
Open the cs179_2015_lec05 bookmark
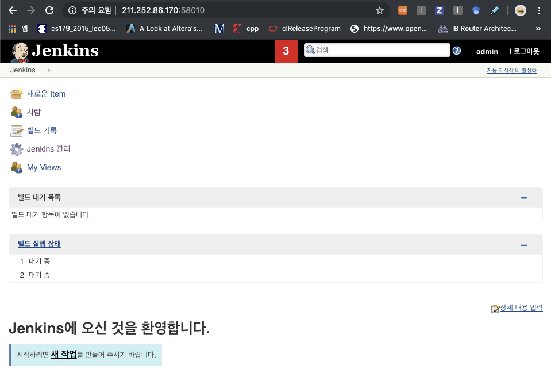pos(76,29)
